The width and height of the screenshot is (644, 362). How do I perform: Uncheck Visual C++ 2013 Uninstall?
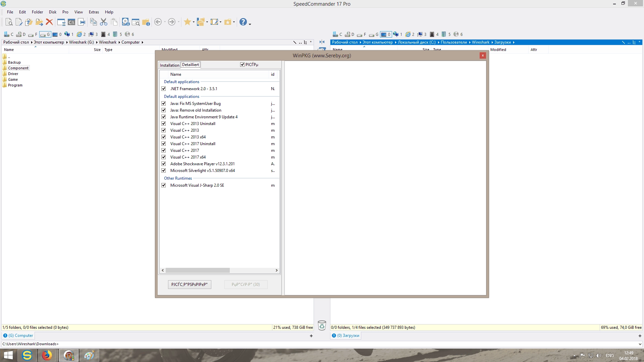coord(164,124)
